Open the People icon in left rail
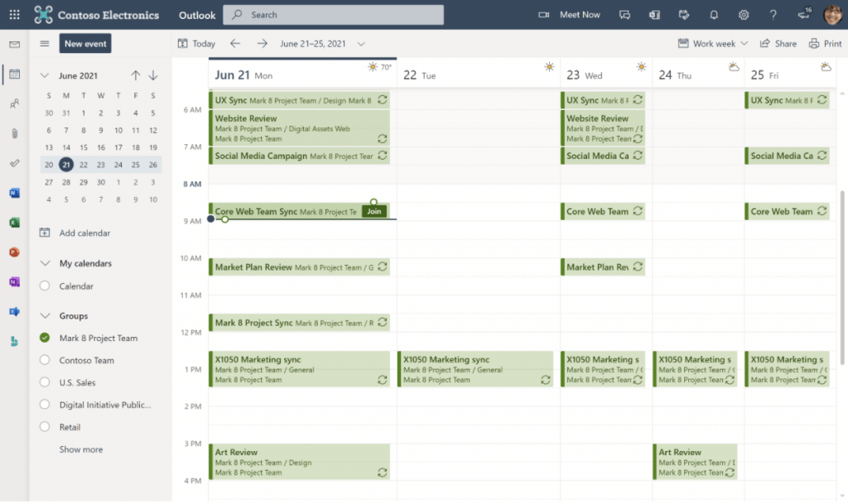 [x=15, y=103]
